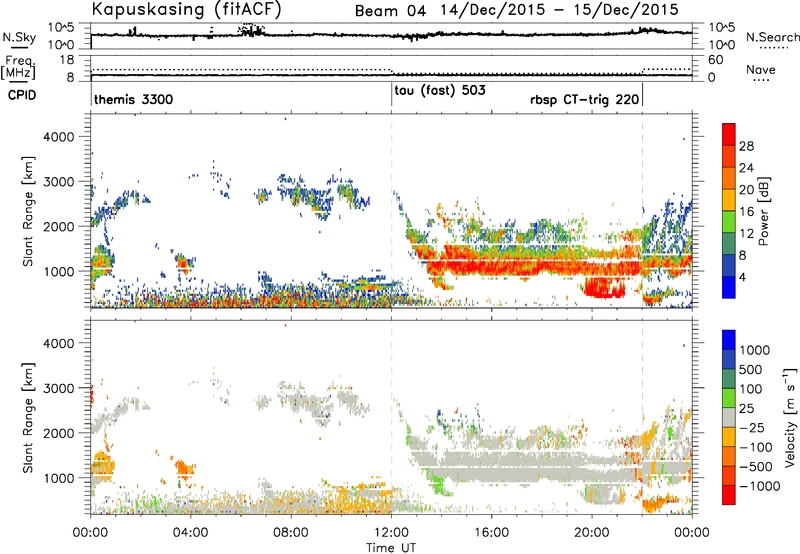Click the '4' tick on the Power scale

[x=743, y=278]
